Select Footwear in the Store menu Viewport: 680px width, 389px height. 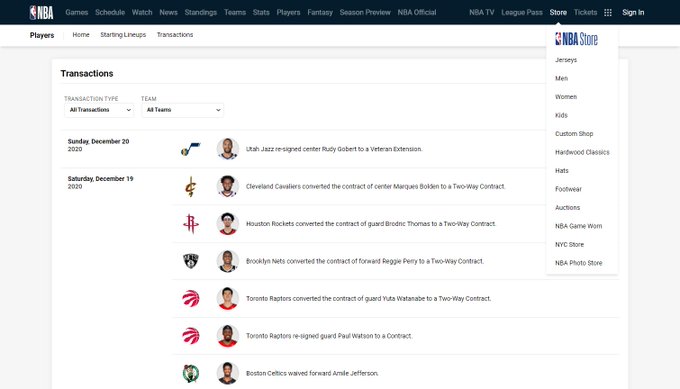click(x=569, y=189)
